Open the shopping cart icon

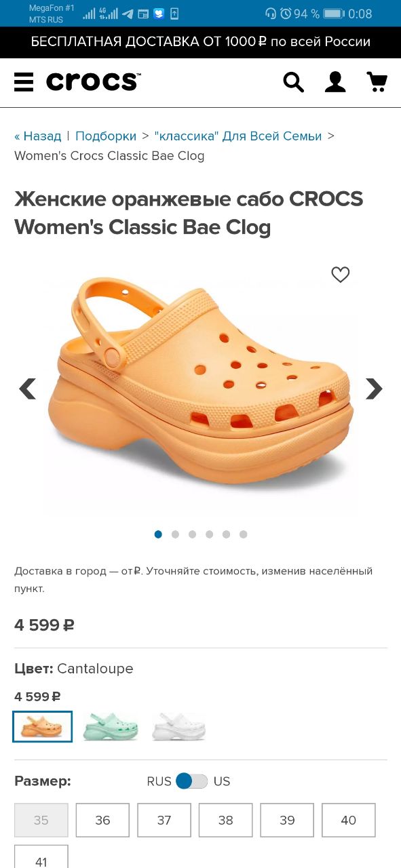(x=377, y=82)
